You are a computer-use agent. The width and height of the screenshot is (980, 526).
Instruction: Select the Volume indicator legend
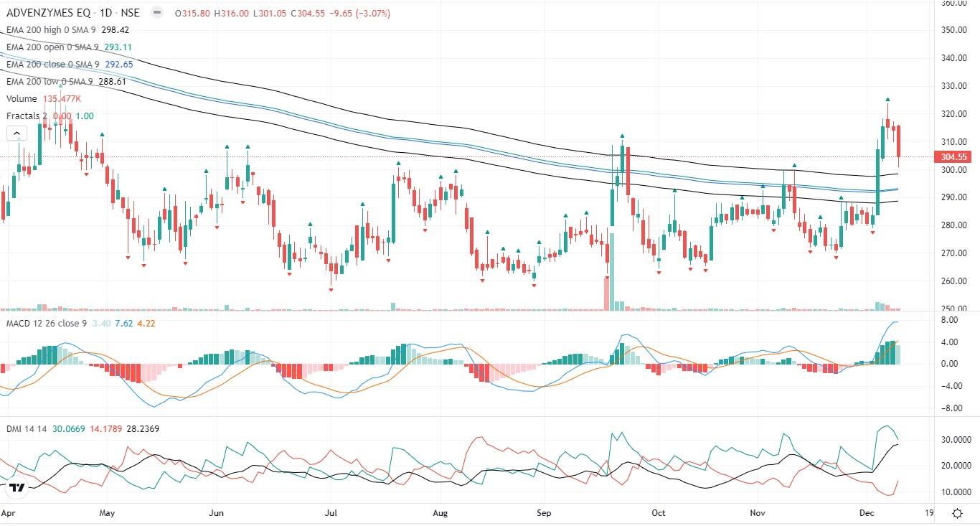(x=23, y=98)
